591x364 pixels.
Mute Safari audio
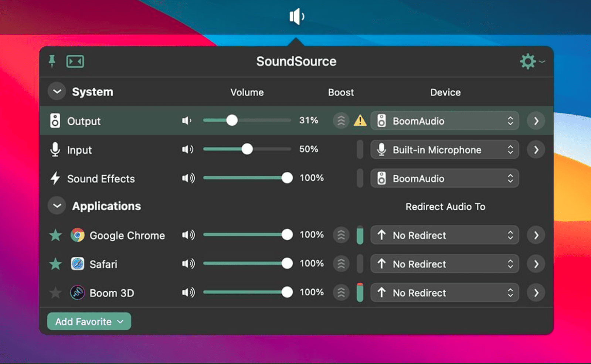(188, 264)
